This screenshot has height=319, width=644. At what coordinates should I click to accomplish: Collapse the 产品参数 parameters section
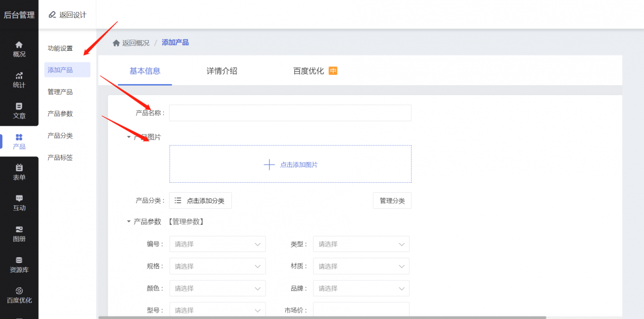[x=129, y=221]
